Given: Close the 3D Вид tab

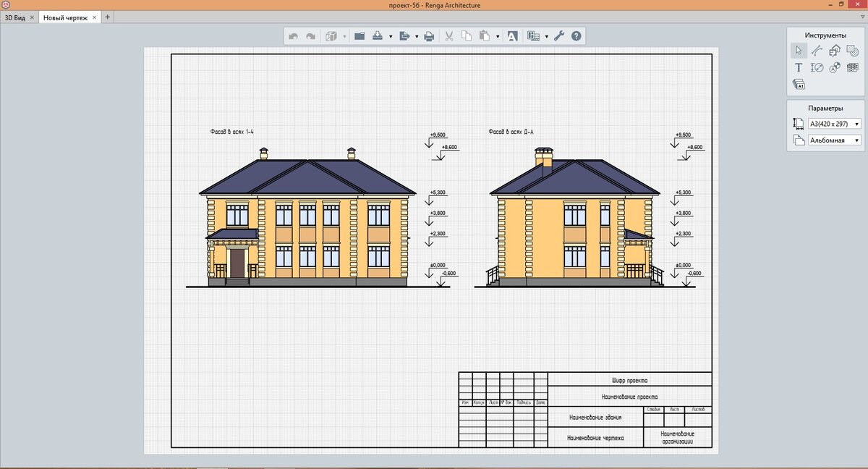Looking at the screenshot, I should point(32,17).
